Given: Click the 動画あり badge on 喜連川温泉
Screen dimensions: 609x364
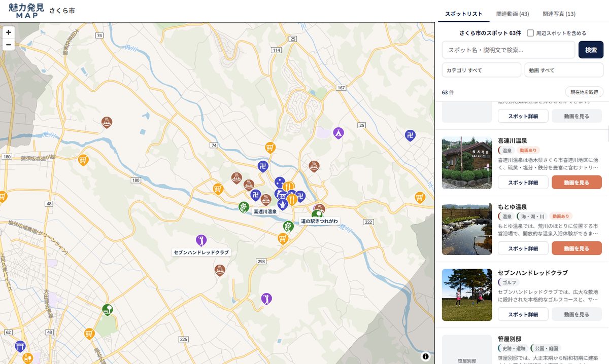Looking at the screenshot, I should click(528, 150).
